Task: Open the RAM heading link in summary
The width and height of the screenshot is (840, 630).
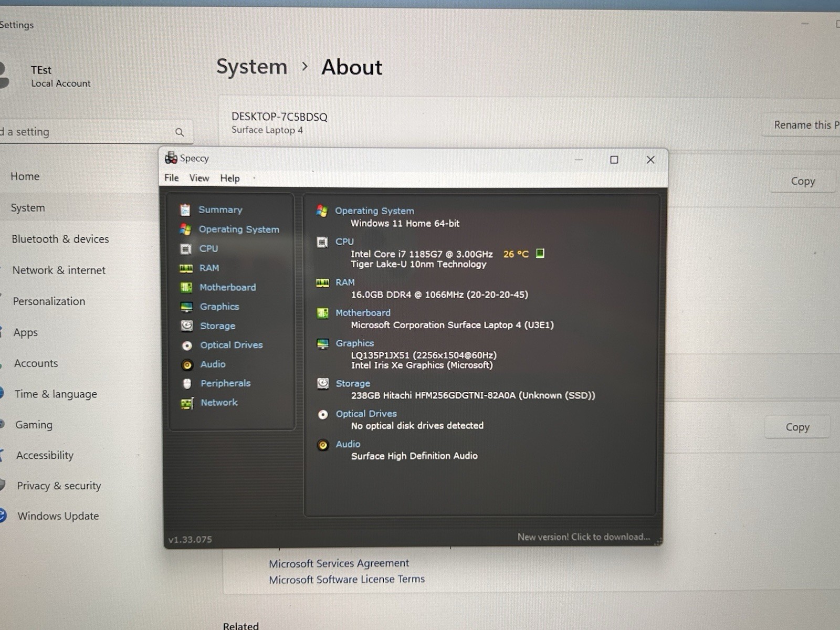Action: tap(345, 282)
